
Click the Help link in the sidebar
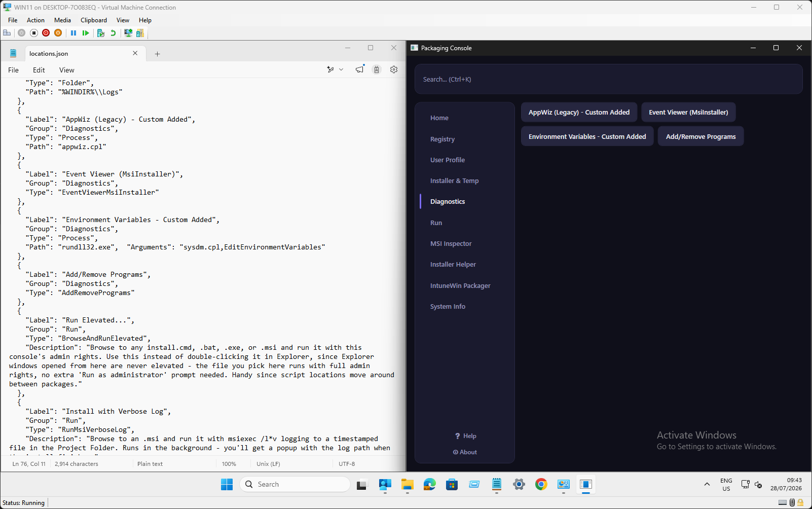(x=465, y=436)
